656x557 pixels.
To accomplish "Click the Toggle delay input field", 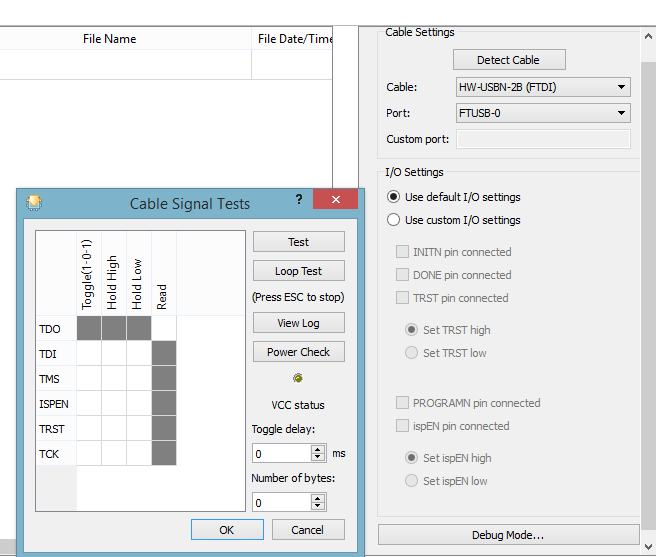I will click(282, 454).
